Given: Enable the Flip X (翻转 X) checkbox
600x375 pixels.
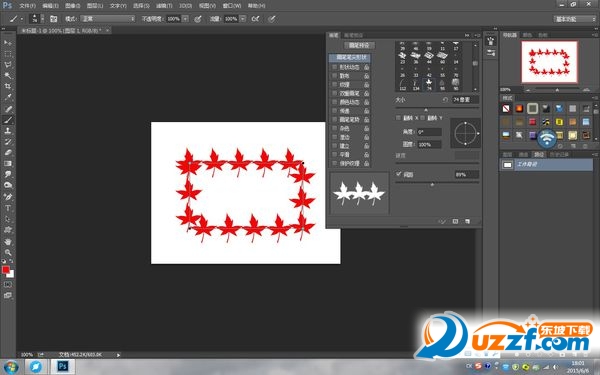Looking at the screenshot, I should click(398, 118).
